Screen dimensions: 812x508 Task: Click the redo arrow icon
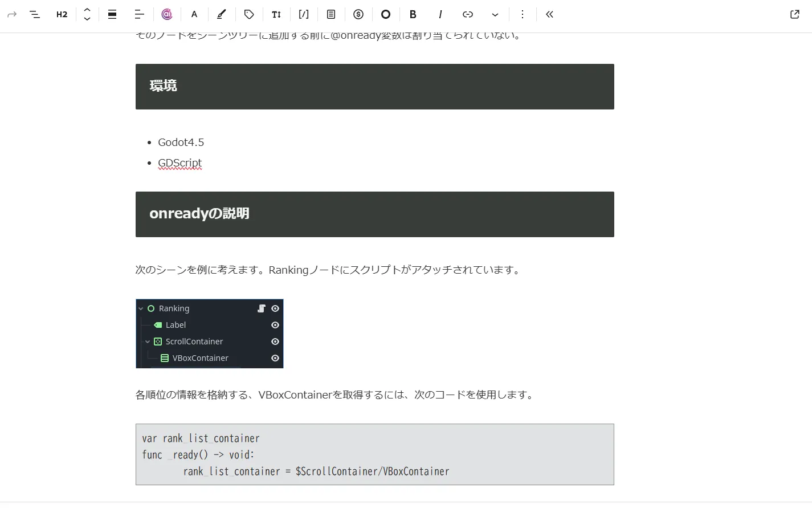point(12,14)
